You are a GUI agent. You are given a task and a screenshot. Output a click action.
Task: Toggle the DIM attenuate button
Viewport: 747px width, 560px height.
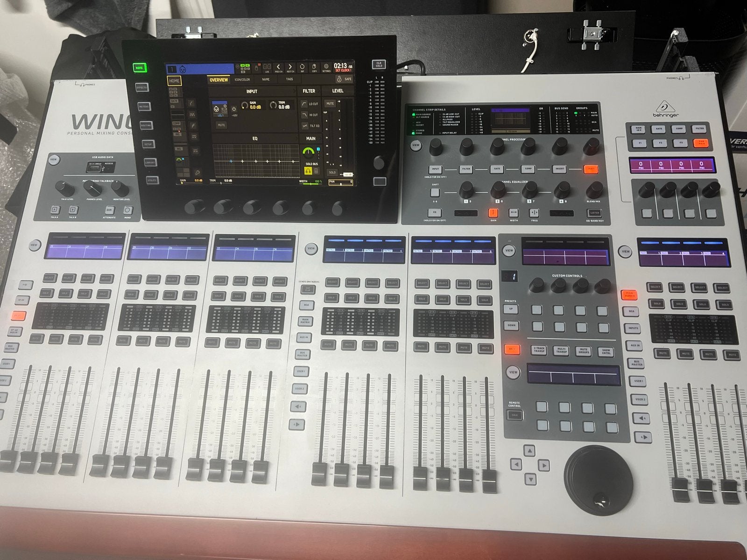pyautogui.click(x=110, y=210)
